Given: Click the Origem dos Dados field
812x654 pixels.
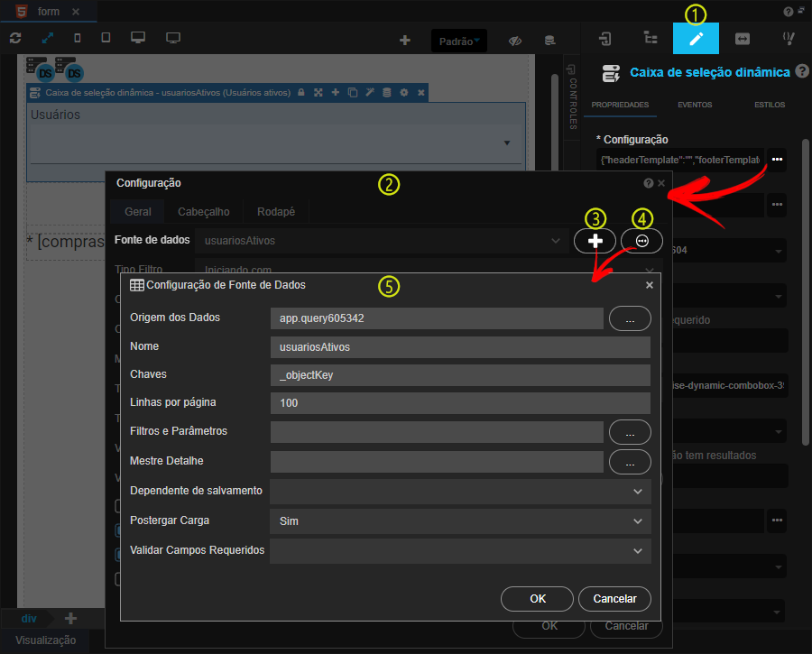Looking at the screenshot, I should pos(437,318).
